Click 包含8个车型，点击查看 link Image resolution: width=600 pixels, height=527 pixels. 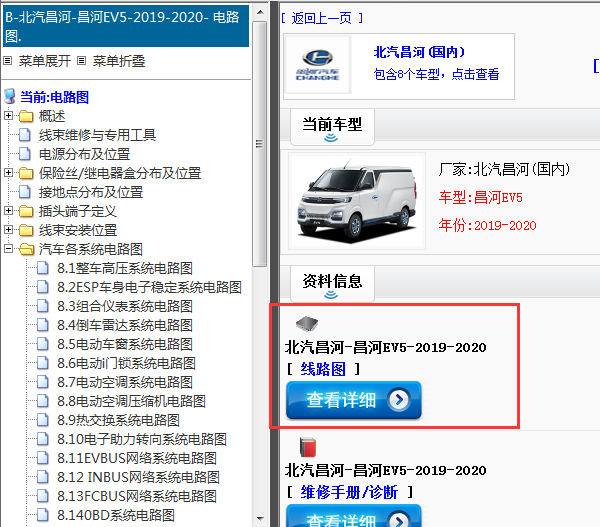(x=436, y=74)
